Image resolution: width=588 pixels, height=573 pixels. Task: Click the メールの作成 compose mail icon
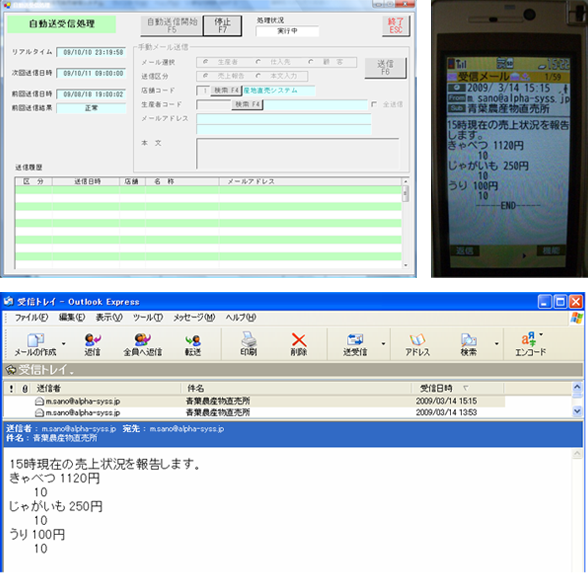pos(35,339)
